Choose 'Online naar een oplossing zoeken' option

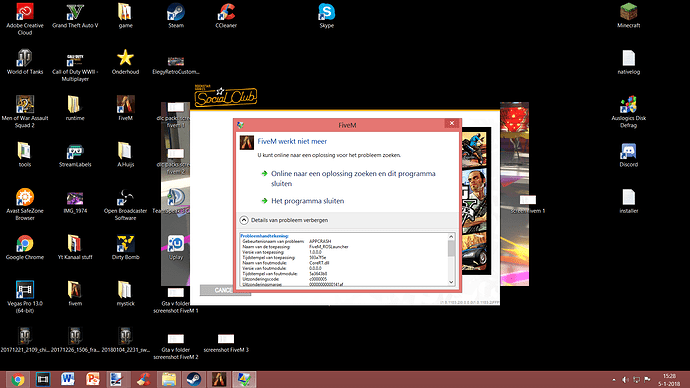(348, 178)
